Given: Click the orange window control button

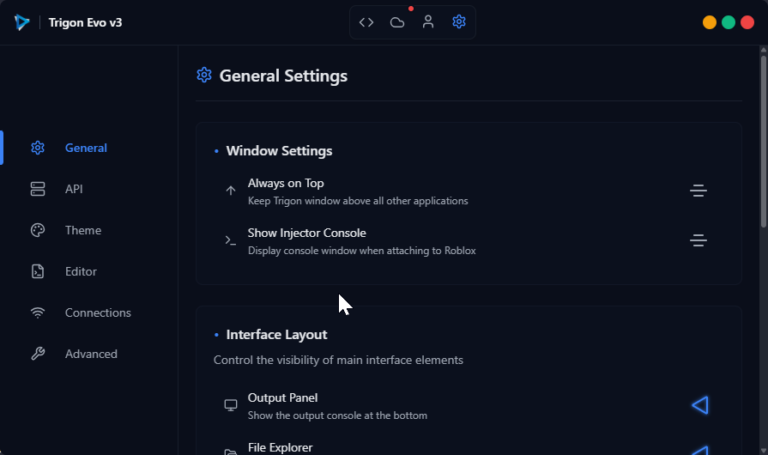Looking at the screenshot, I should tap(709, 22).
